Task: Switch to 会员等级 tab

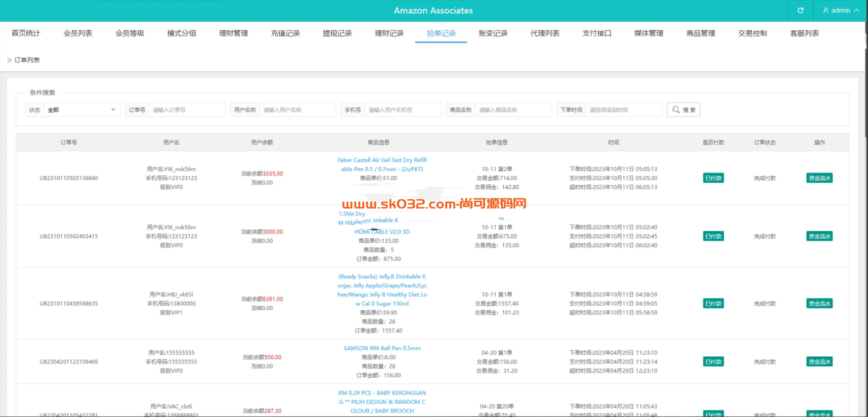Action: (x=130, y=33)
